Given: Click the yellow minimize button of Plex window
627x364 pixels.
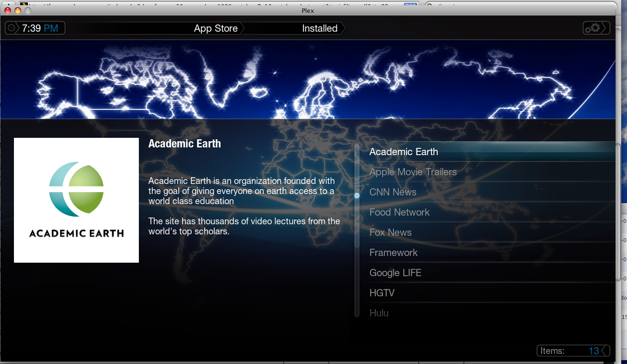Looking at the screenshot, I should (18, 11).
